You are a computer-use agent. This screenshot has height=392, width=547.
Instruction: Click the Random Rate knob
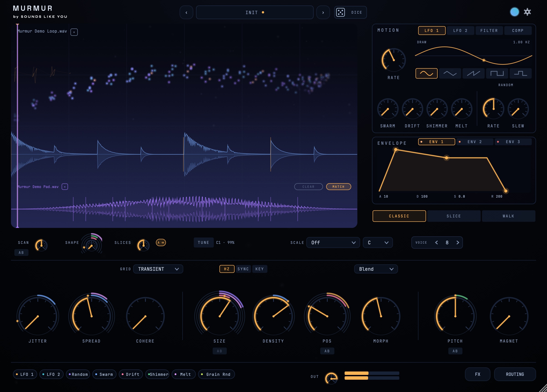[x=493, y=109]
